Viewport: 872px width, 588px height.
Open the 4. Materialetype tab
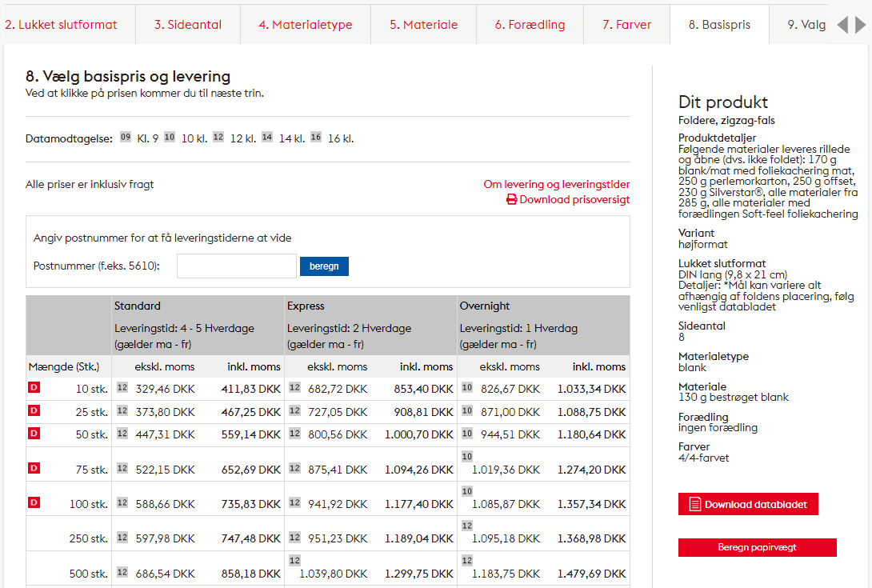[305, 25]
